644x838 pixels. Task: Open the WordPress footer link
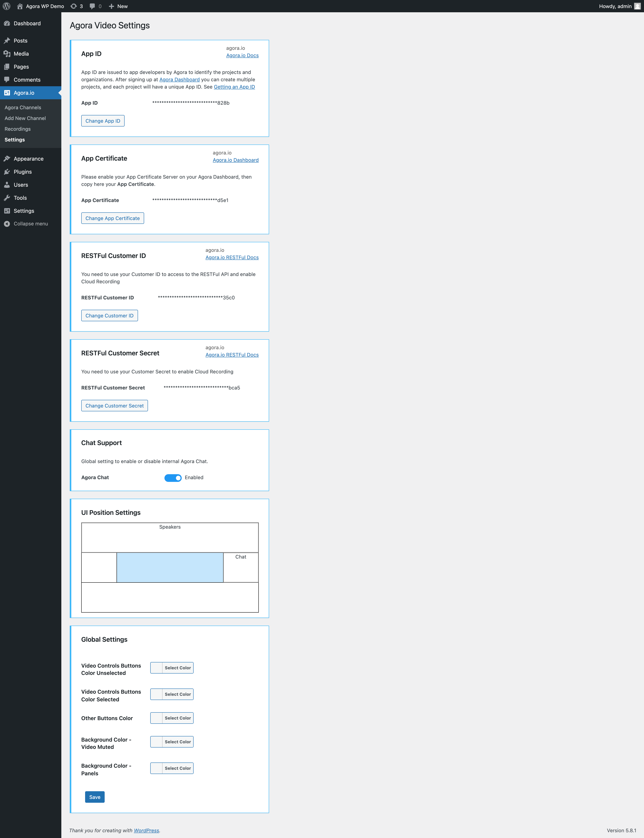pos(146,830)
